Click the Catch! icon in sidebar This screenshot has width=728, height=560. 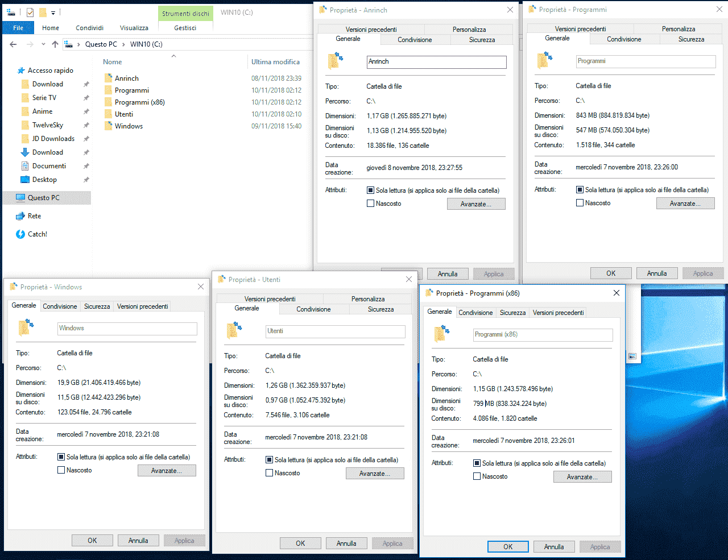click(20, 234)
